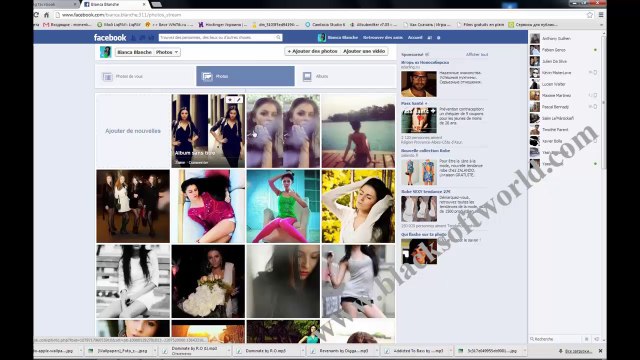Expand menu arrow for Dominate by R.O (1).mp3 download
This screenshot has height=360, width=640.
click(229, 351)
